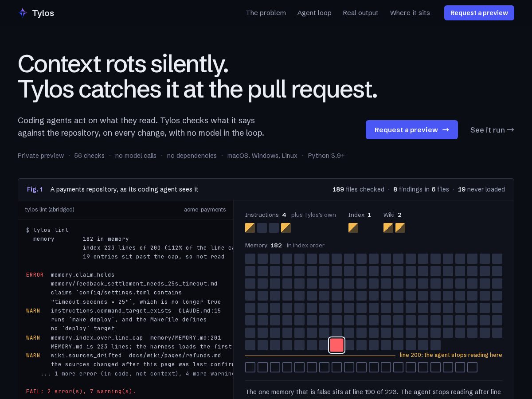The width and height of the screenshot is (532, 399).
Task: Click the instructions.command_target_exists check name
Action: tap(111, 311)
